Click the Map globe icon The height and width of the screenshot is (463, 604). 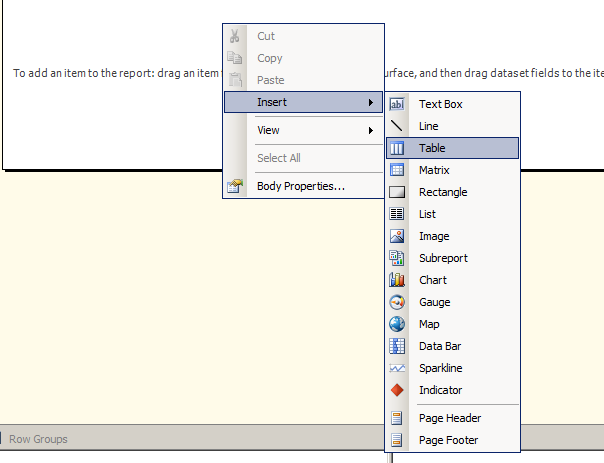coord(397,324)
